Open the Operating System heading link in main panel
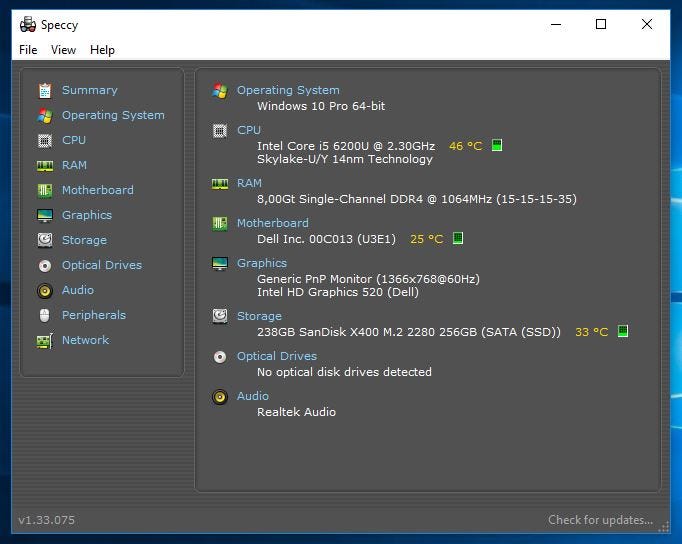Viewport: 682px width, 544px height. pos(288,90)
